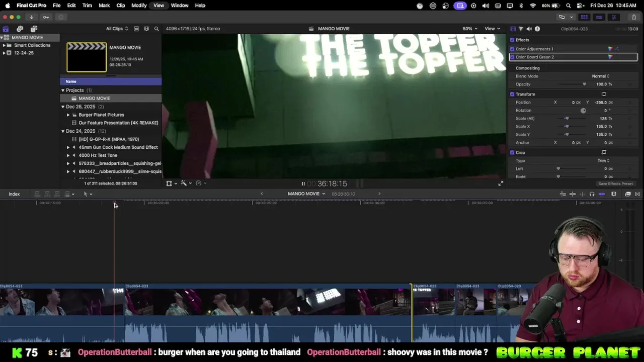
Task: Click the Index button
Action: (x=14, y=194)
